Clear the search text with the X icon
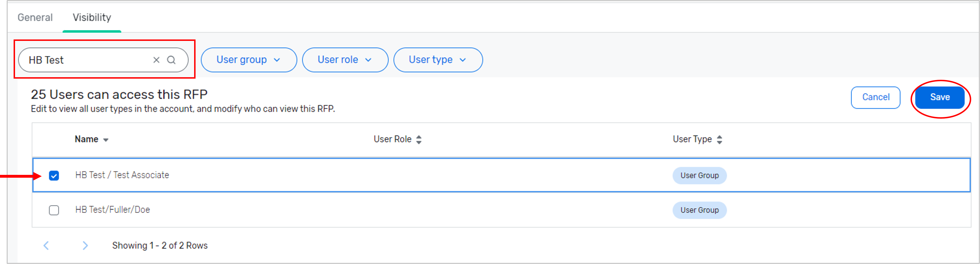The height and width of the screenshot is (264, 980). click(x=156, y=60)
